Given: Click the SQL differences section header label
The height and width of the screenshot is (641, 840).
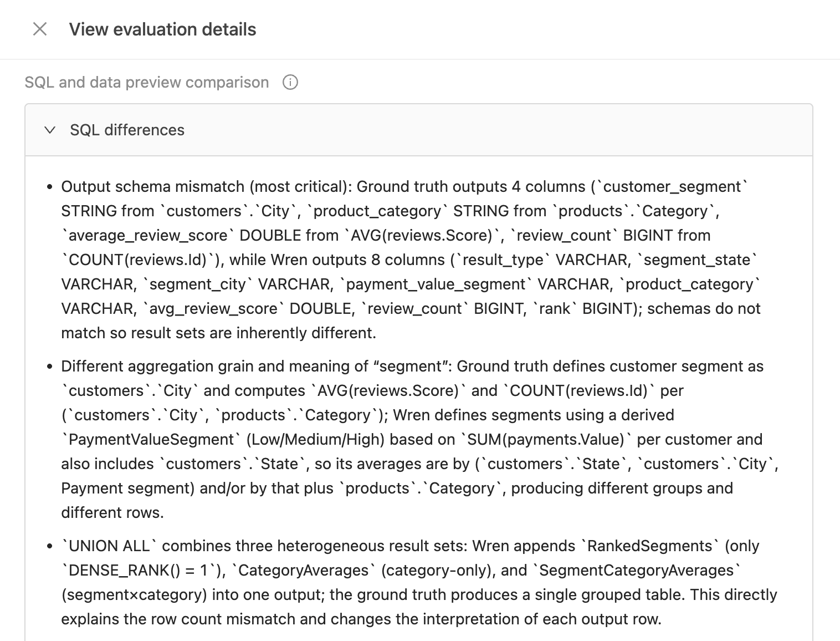Looking at the screenshot, I should [127, 130].
